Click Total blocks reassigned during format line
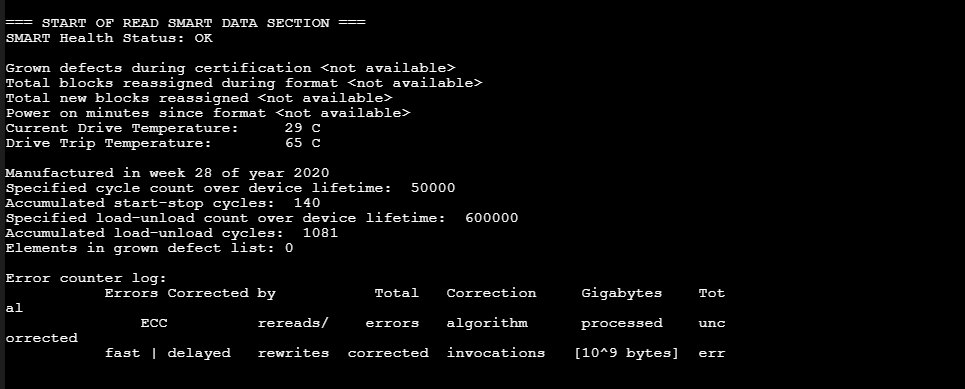This screenshot has height=389, width=965. click(244, 83)
